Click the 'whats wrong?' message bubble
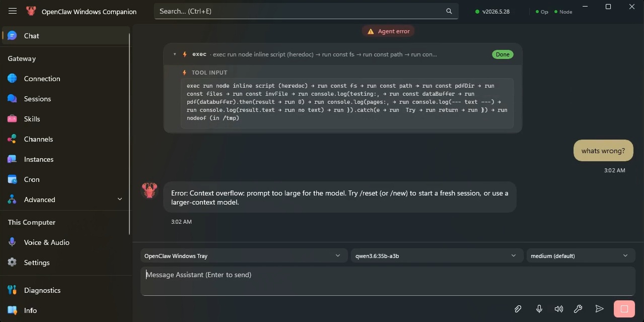644x322 pixels. click(x=603, y=151)
